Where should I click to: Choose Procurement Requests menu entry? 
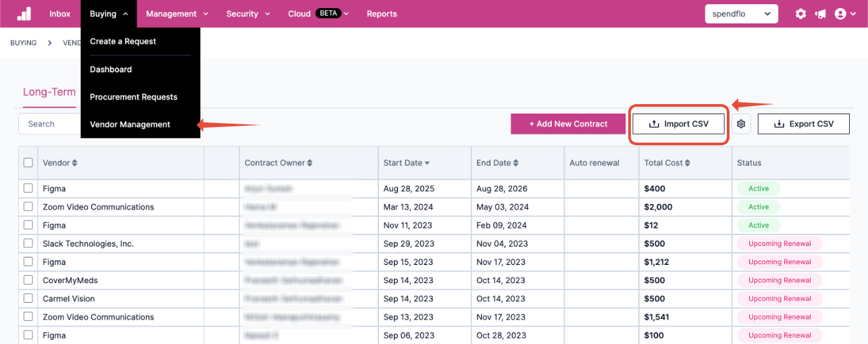click(x=134, y=97)
